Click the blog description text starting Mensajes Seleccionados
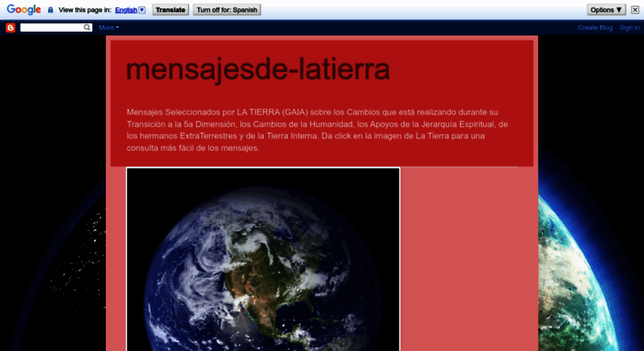Viewport: 644px width, 351px height. pos(317,130)
